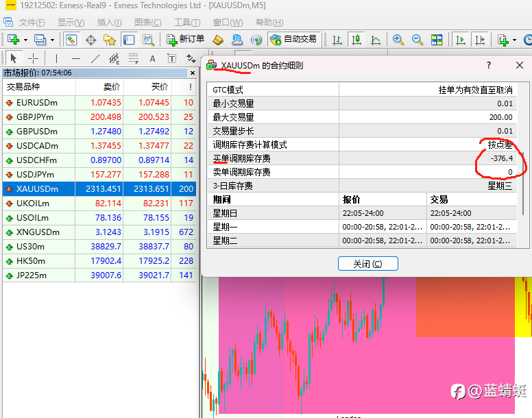Open the MetaEditor book icon
This screenshot has height=418, width=532.
click(x=218, y=40)
